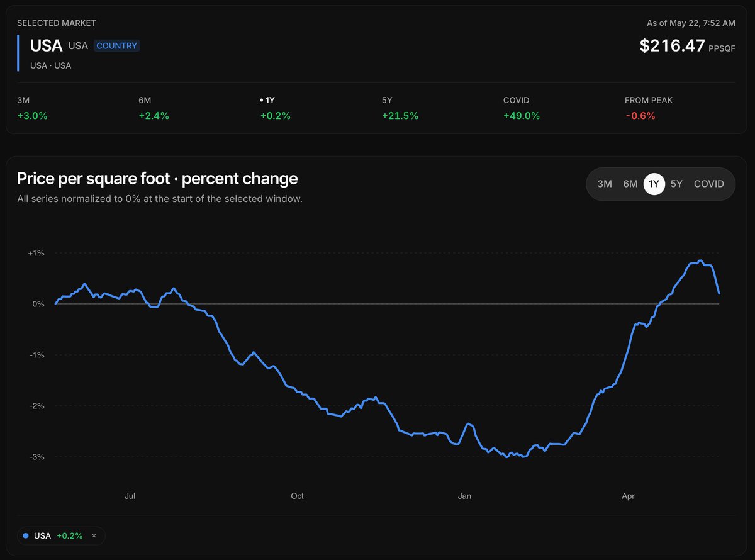Click the USA · USA breadcrumb text

pyautogui.click(x=50, y=65)
